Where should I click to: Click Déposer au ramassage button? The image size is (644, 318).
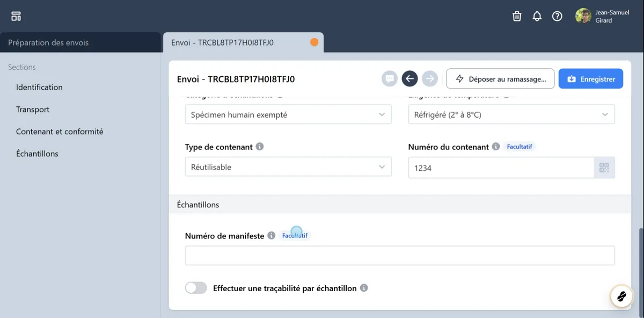[500, 79]
